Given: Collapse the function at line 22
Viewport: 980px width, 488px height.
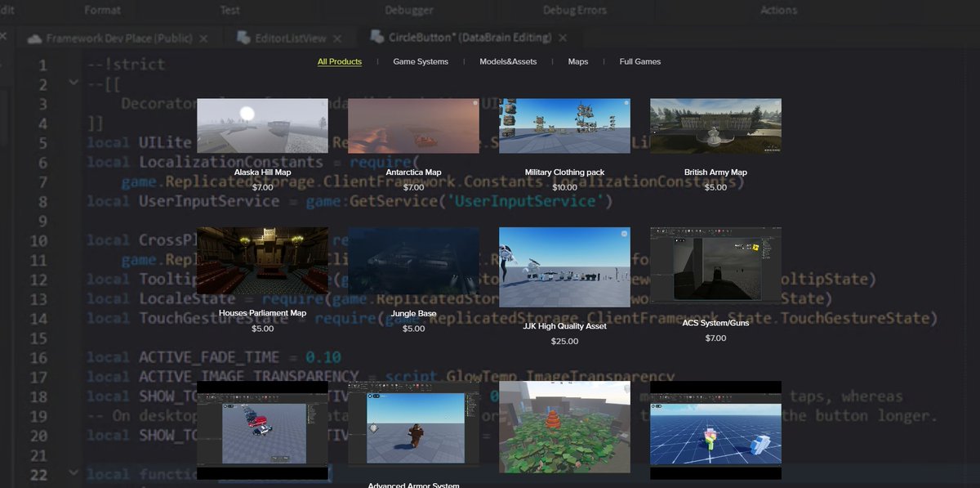Looking at the screenshot, I should 73,474.
